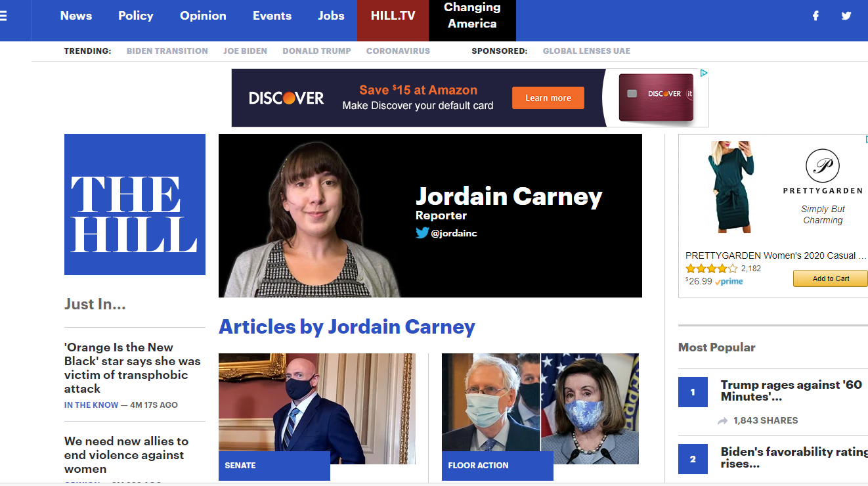Open the Changing America tab
This screenshot has width=868, height=486.
point(472,20)
